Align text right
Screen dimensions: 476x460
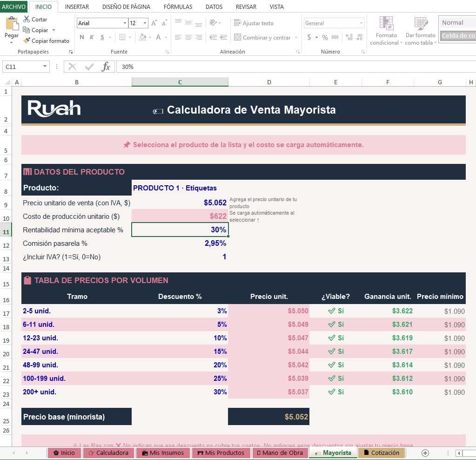[x=199, y=37]
